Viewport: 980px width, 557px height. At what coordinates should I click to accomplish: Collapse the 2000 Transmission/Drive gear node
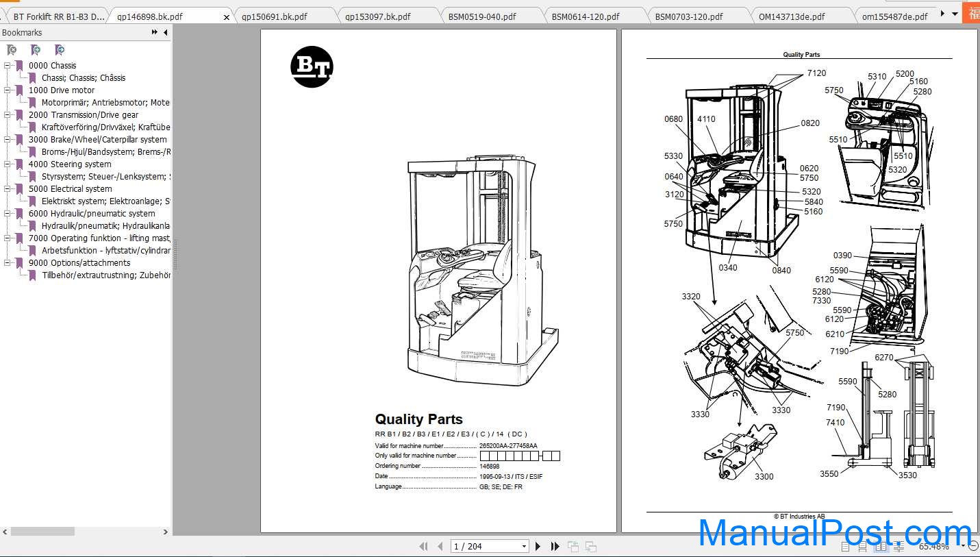coord(8,115)
